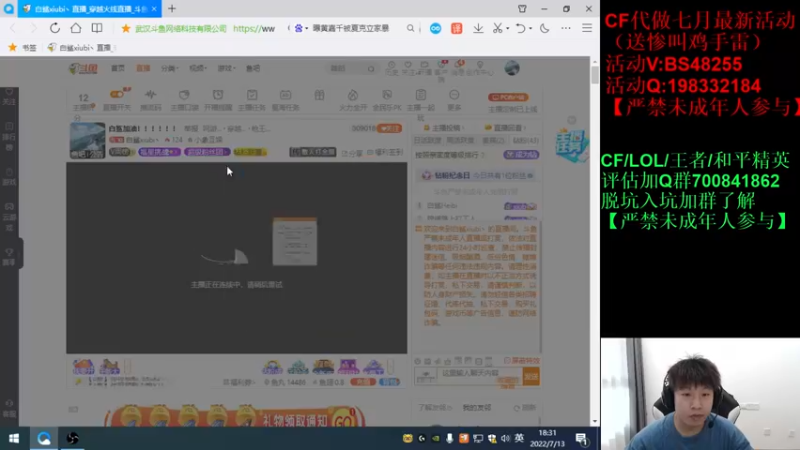800x450 pixels.
Task: Expand dropdown next to undo icon
Action: tap(530, 29)
